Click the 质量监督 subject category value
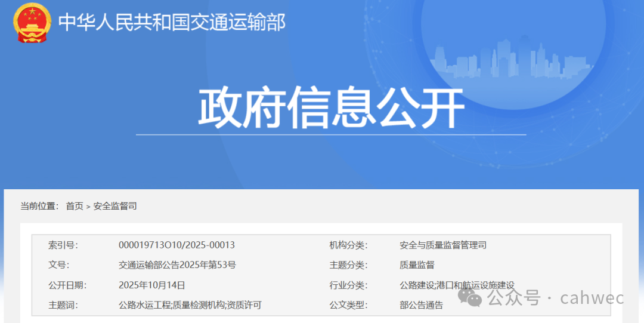 point(417,265)
